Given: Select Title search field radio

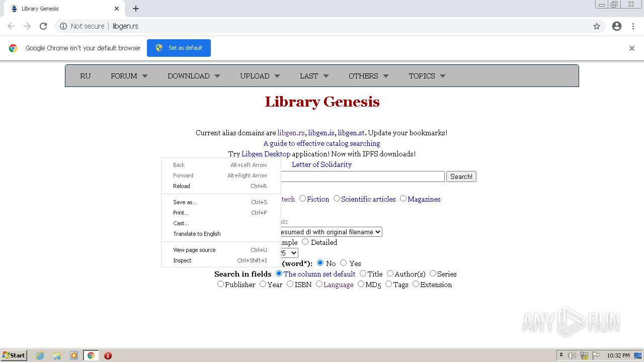Looking at the screenshot, I should (363, 274).
